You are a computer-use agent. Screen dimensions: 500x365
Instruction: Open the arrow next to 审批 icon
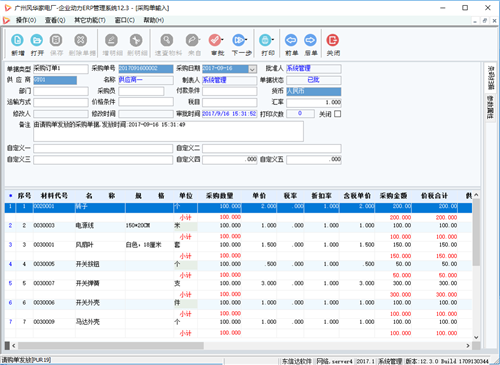tap(222, 40)
